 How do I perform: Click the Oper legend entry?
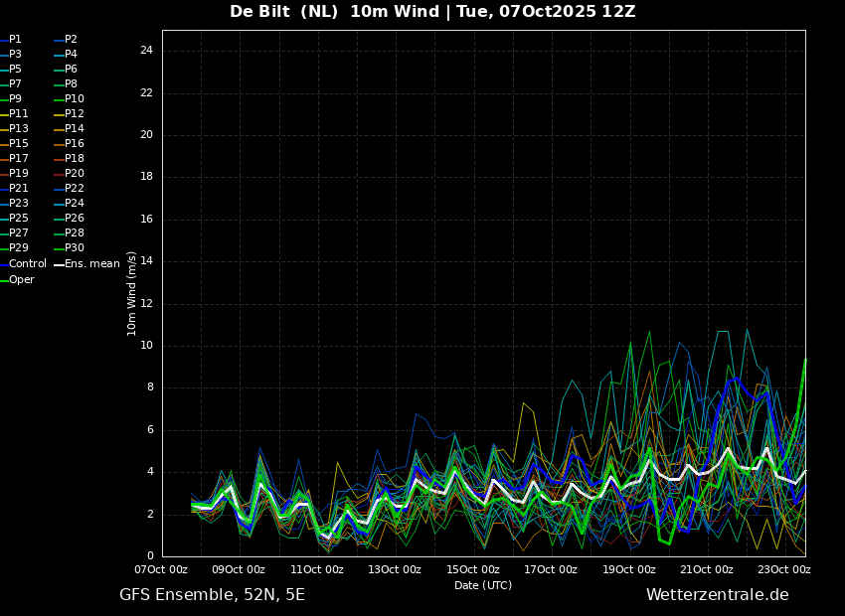[x=17, y=279]
